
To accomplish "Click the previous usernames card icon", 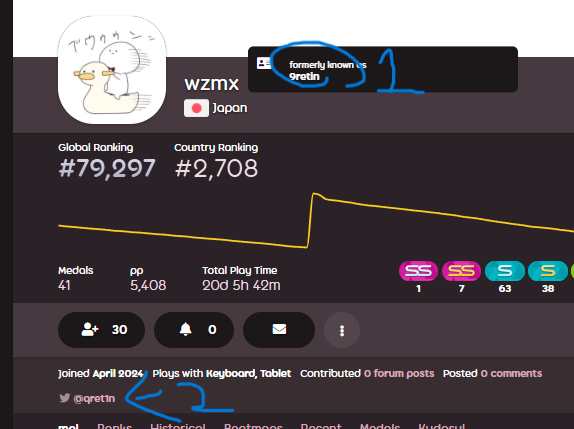I will [x=264, y=63].
